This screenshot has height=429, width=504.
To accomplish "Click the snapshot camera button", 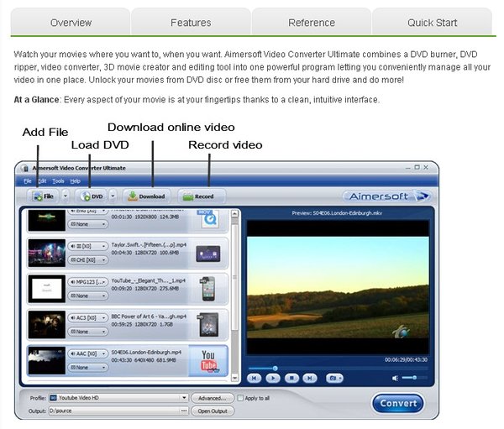I will point(334,379).
